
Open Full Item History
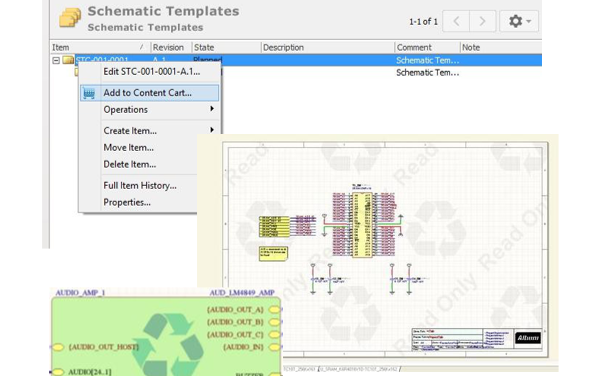pyautogui.click(x=140, y=186)
